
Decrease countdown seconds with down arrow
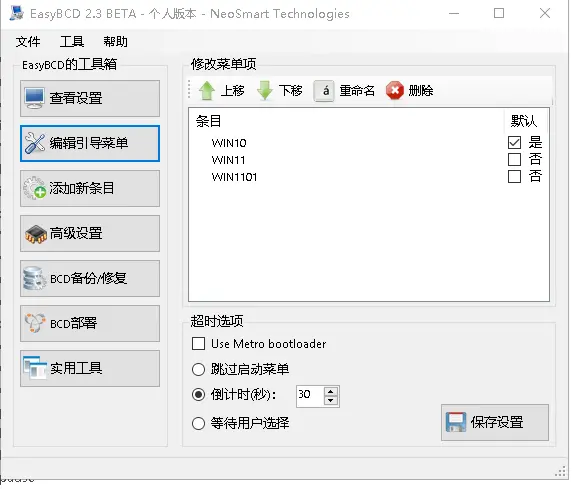pos(331,400)
